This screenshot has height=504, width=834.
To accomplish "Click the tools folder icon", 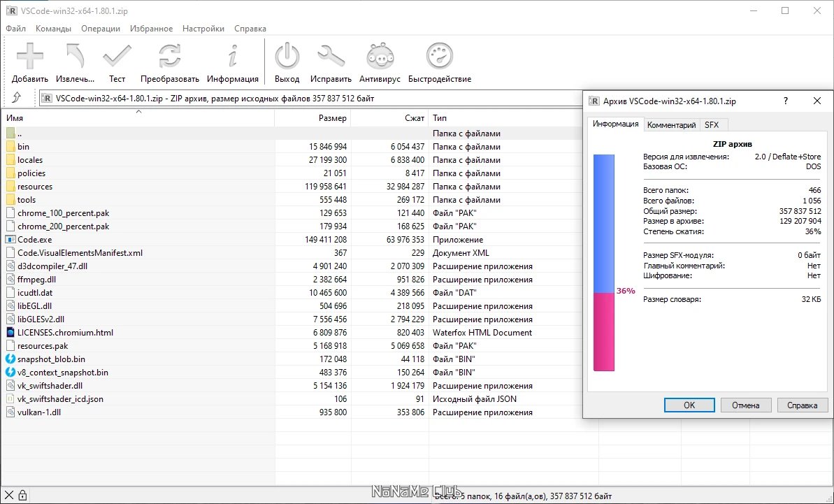I will click(x=10, y=199).
